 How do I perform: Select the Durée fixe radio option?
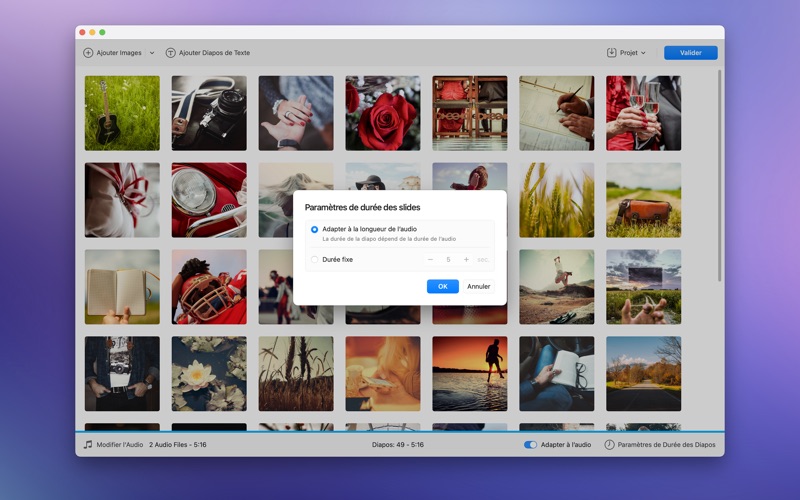[x=314, y=260]
